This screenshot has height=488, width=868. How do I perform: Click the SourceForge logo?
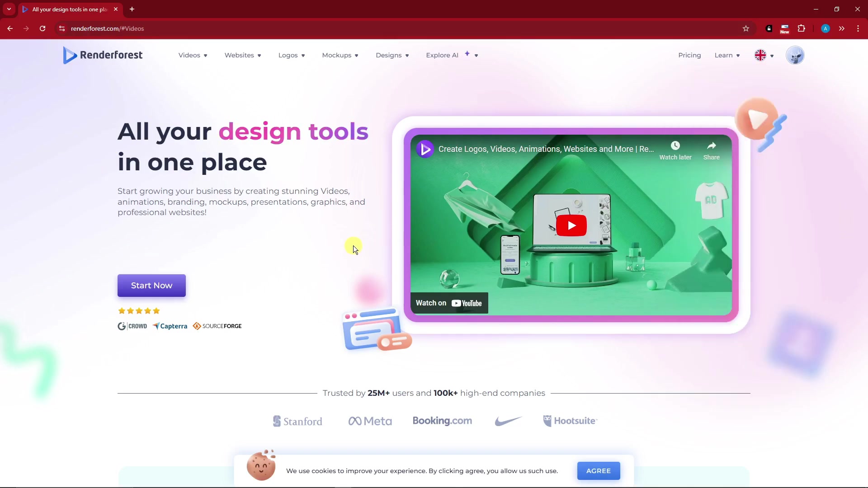[217, 326]
